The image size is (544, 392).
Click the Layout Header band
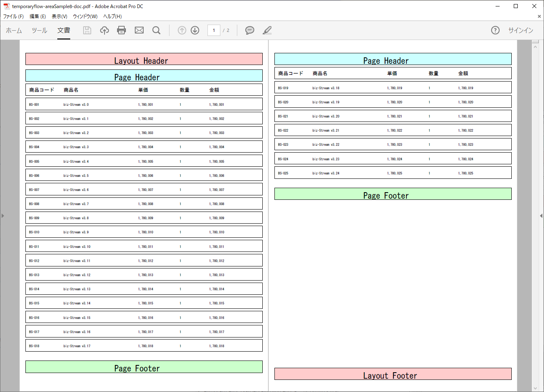point(144,59)
